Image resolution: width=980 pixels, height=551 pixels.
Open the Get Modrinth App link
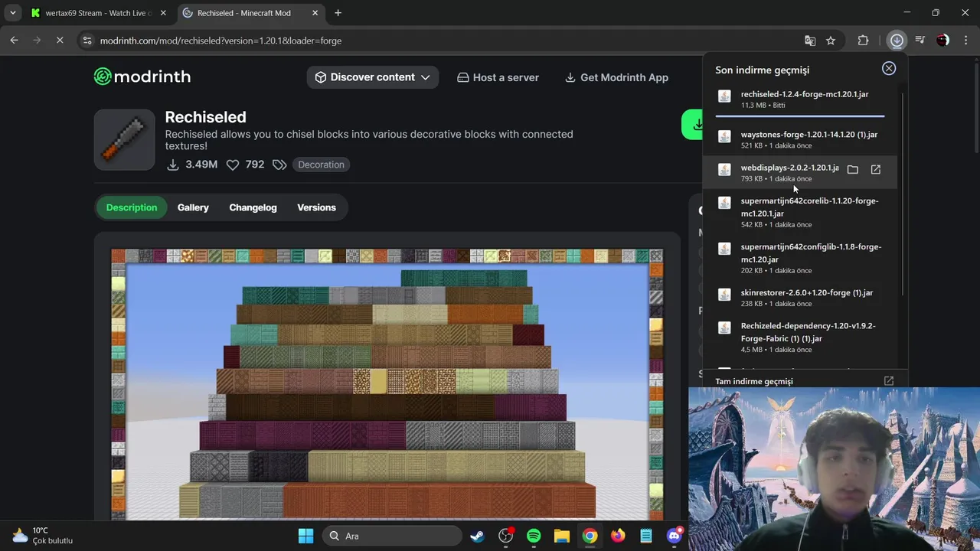(x=616, y=77)
